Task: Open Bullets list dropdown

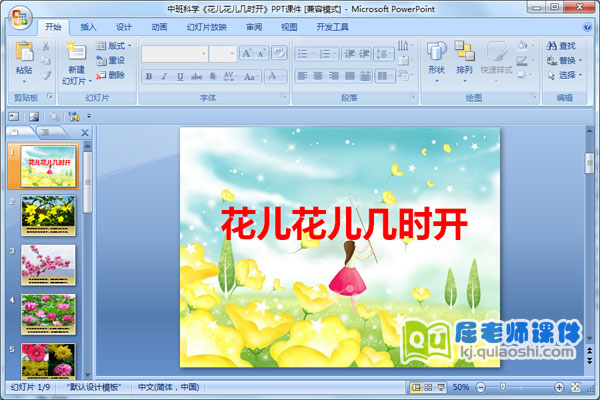Action: (x=306, y=54)
